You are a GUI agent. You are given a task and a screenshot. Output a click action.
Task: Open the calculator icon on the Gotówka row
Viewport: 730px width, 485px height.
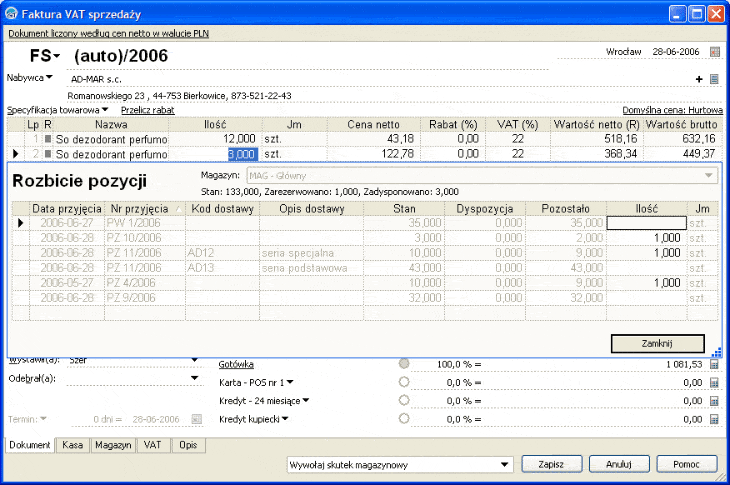(x=714, y=364)
